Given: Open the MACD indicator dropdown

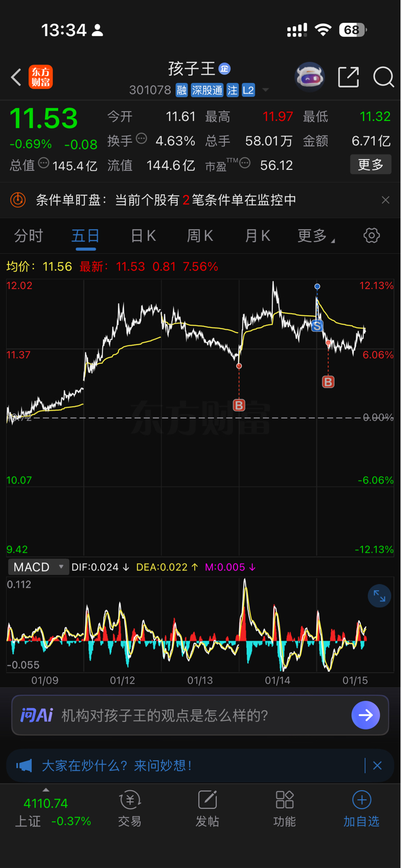Looking at the screenshot, I should coord(39,567).
